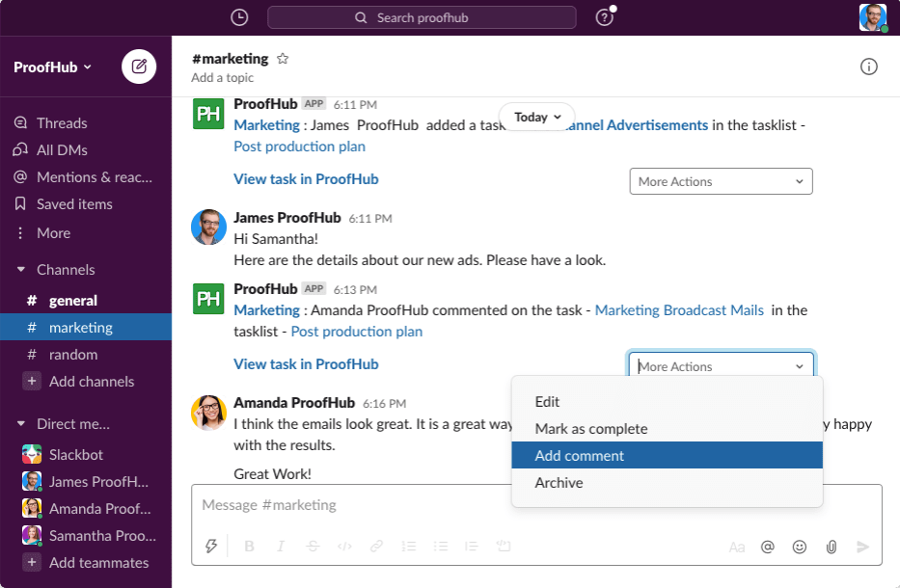Toggle strikethrough formatting in composer
This screenshot has height=588, width=900.
[313, 547]
